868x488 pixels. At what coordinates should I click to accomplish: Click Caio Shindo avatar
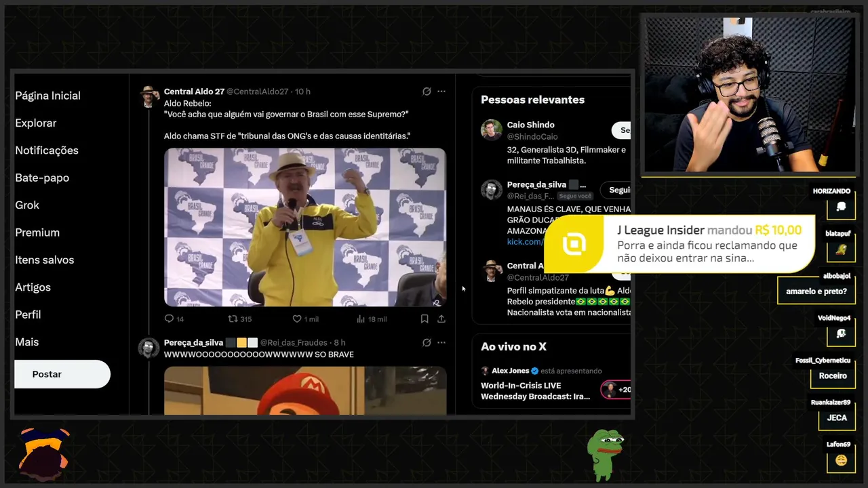coord(492,130)
